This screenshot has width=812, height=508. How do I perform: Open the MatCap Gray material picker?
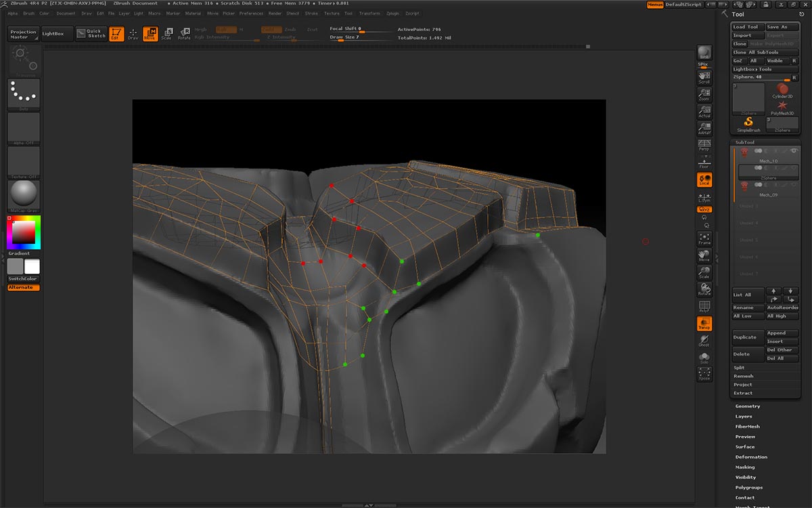(x=24, y=196)
